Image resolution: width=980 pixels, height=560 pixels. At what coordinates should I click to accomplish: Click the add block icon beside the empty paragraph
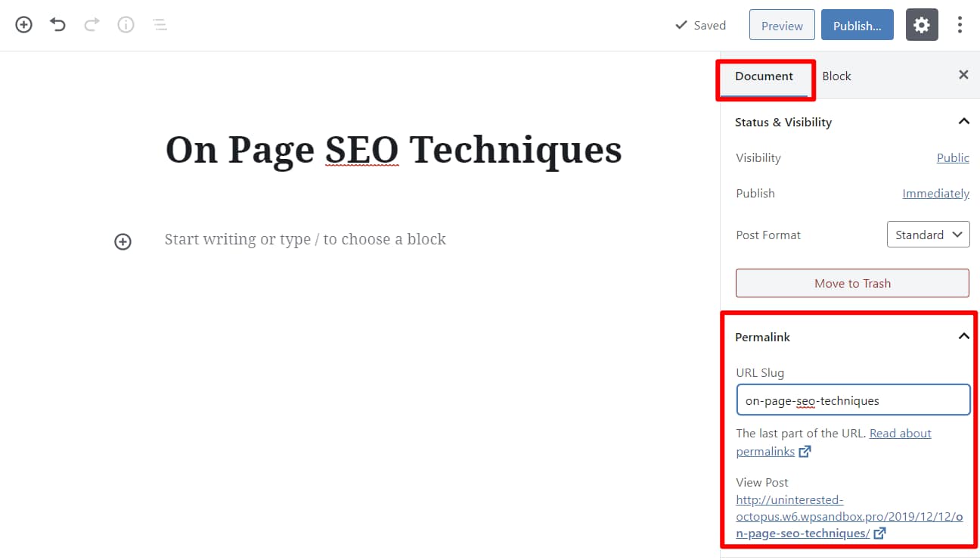click(122, 241)
